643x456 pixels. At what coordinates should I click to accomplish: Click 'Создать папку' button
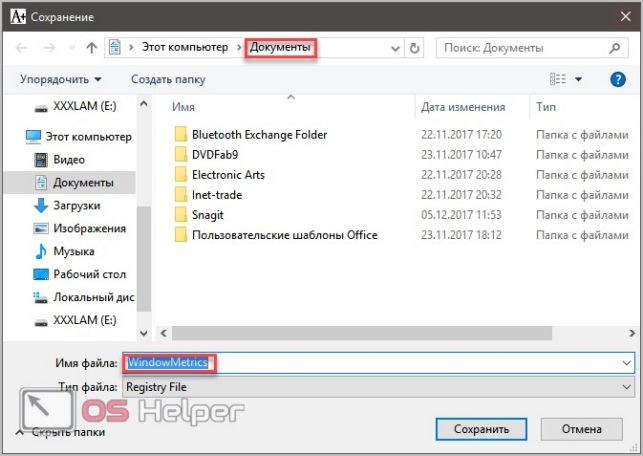168,79
